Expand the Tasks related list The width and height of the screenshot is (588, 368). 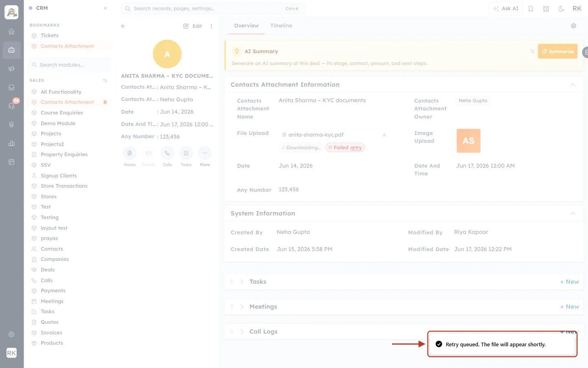tap(242, 282)
